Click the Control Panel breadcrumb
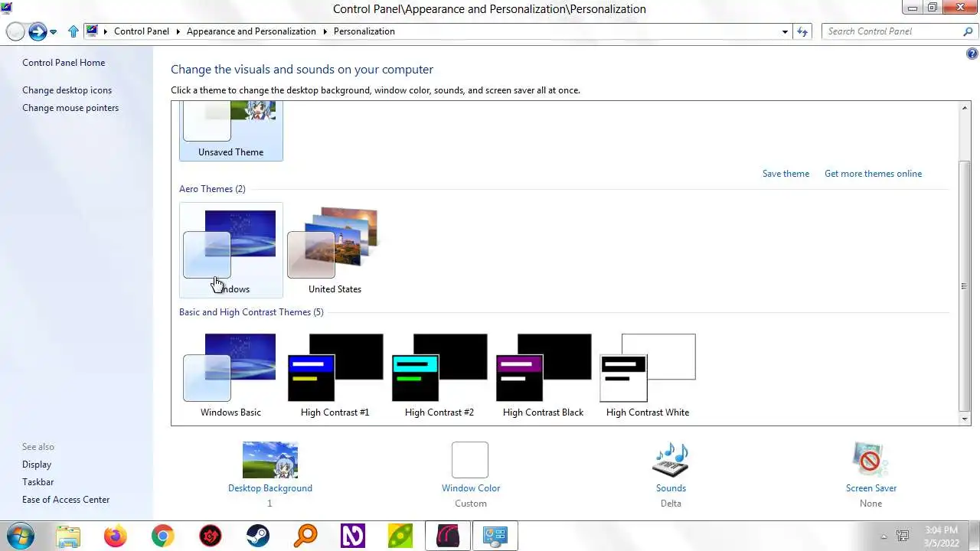Image resolution: width=980 pixels, height=551 pixels. click(142, 31)
